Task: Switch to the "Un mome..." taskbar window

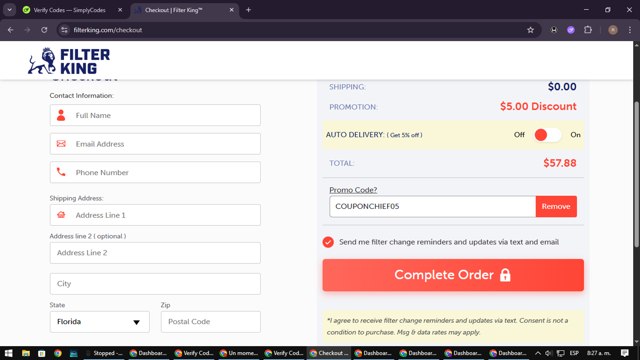Action: tap(239, 353)
